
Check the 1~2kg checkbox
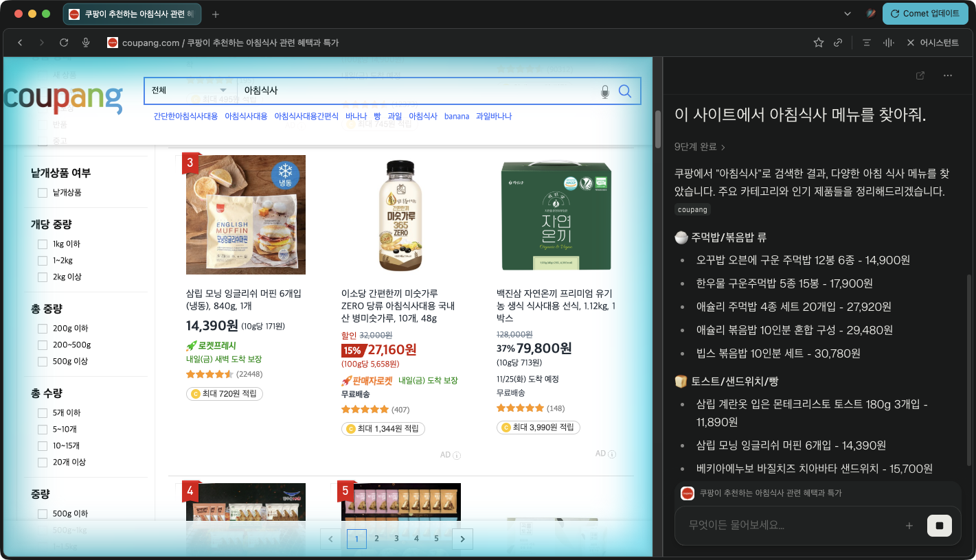coord(43,261)
